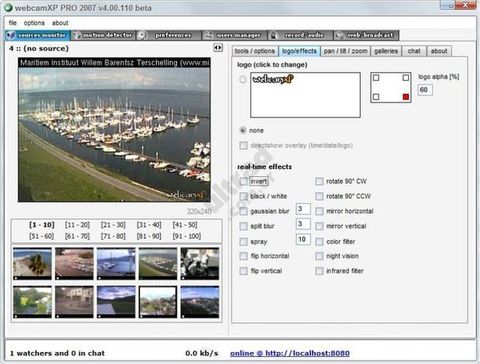Select the none logo radio button
The image size is (480, 364).
pos(243,130)
